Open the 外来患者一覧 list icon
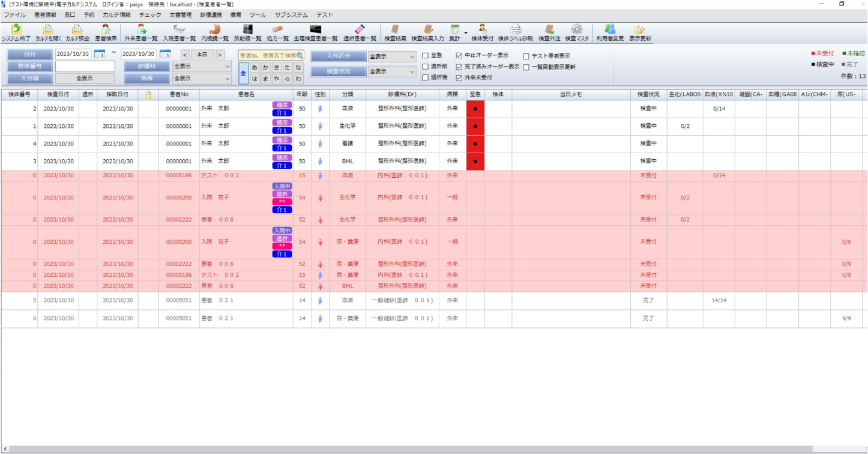The height and width of the screenshot is (454, 868). tap(141, 29)
